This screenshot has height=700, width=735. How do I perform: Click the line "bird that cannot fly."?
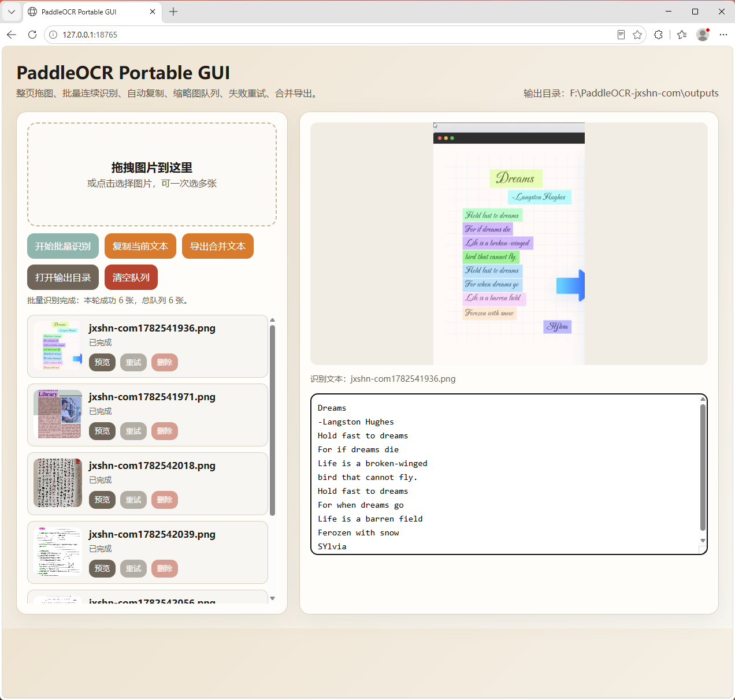pos(367,478)
